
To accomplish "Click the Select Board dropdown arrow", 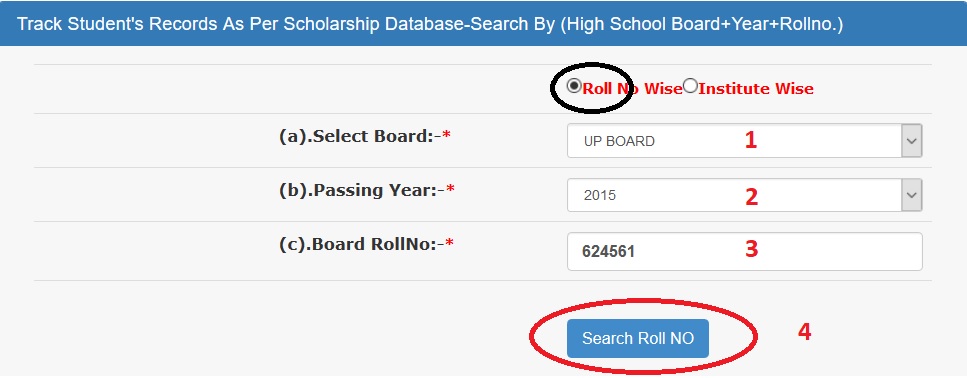I will point(912,141).
